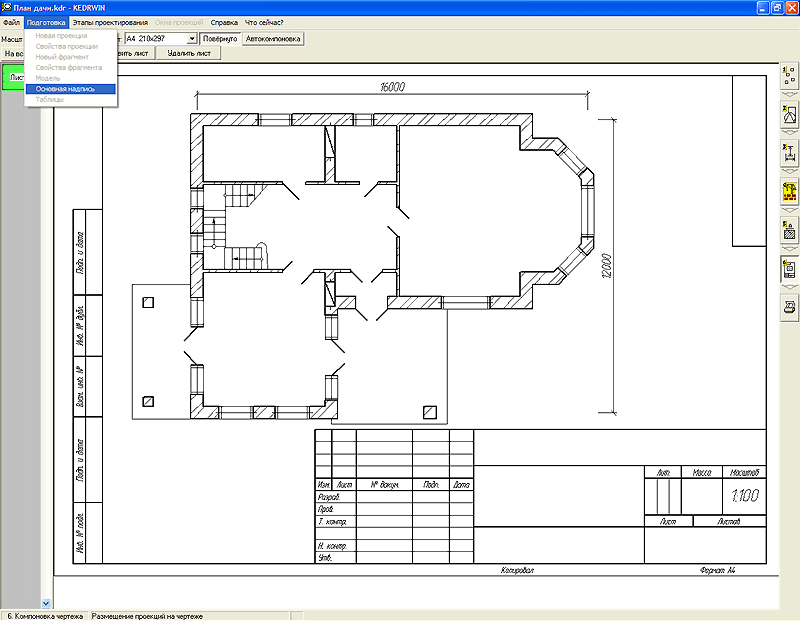Open stage 3 dimension beam icon
Image resolution: width=800 pixels, height=621 pixels.
point(789,153)
